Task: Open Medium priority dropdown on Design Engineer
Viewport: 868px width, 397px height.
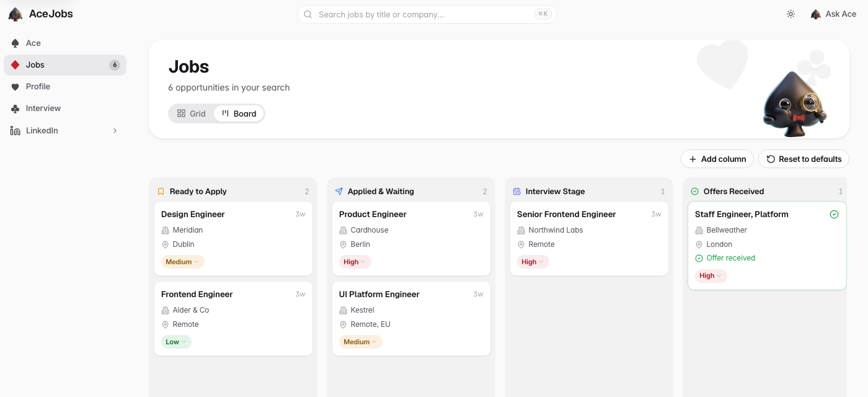Action: point(183,262)
